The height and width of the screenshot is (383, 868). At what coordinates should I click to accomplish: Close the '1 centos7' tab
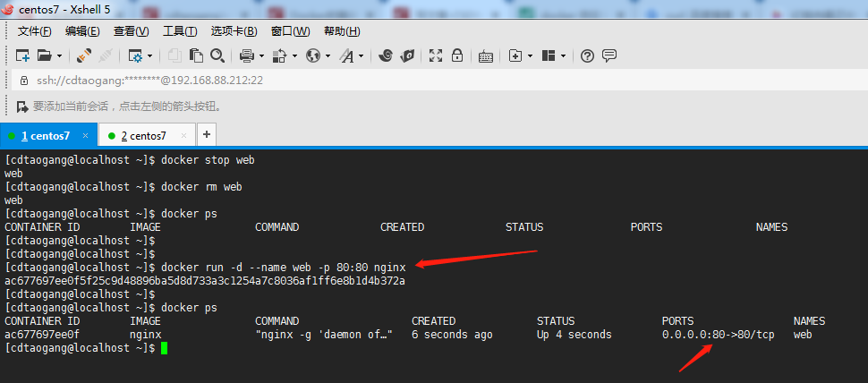click(85, 136)
